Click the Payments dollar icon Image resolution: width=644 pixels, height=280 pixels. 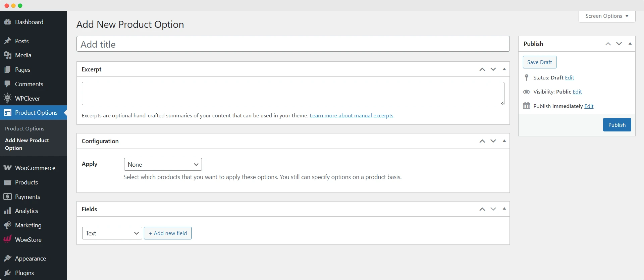(x=7, y=197)
